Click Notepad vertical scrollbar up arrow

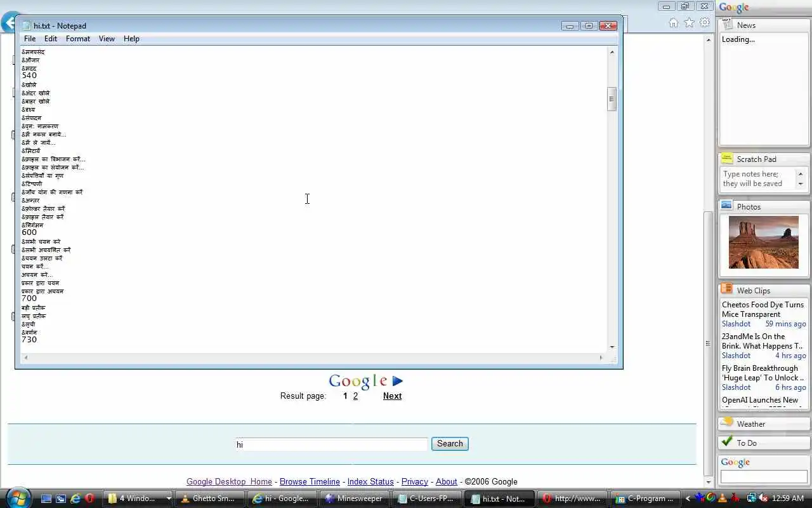click(x=612, y=51)
